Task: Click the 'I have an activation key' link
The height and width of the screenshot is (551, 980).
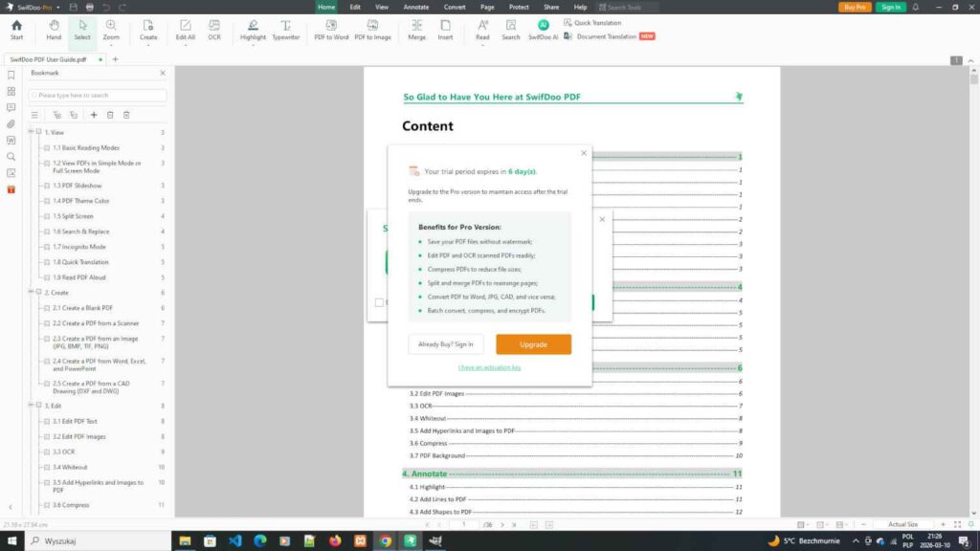Action: pos(491,366)
